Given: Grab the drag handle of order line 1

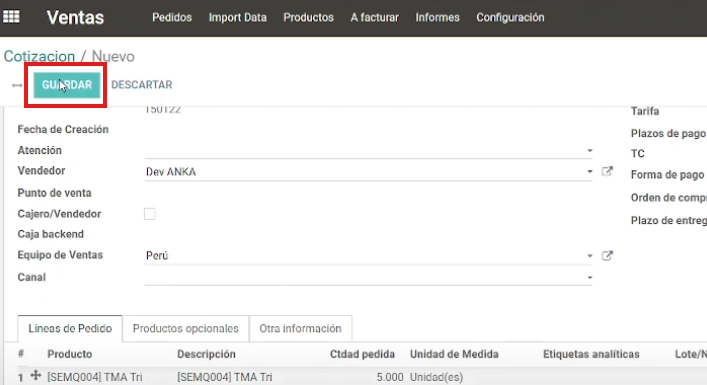Looking at the screenshot, I should (36, 375).
